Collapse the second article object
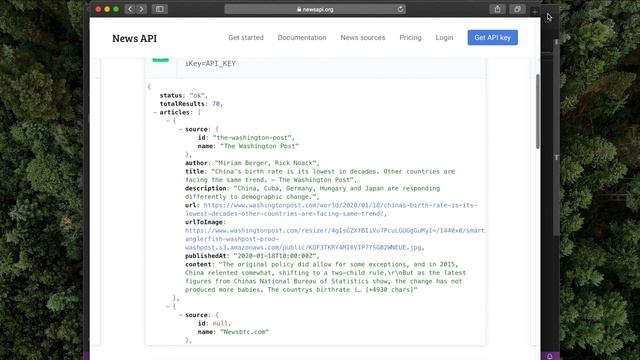This screenshot has height=360, width=640. (168, 307)
